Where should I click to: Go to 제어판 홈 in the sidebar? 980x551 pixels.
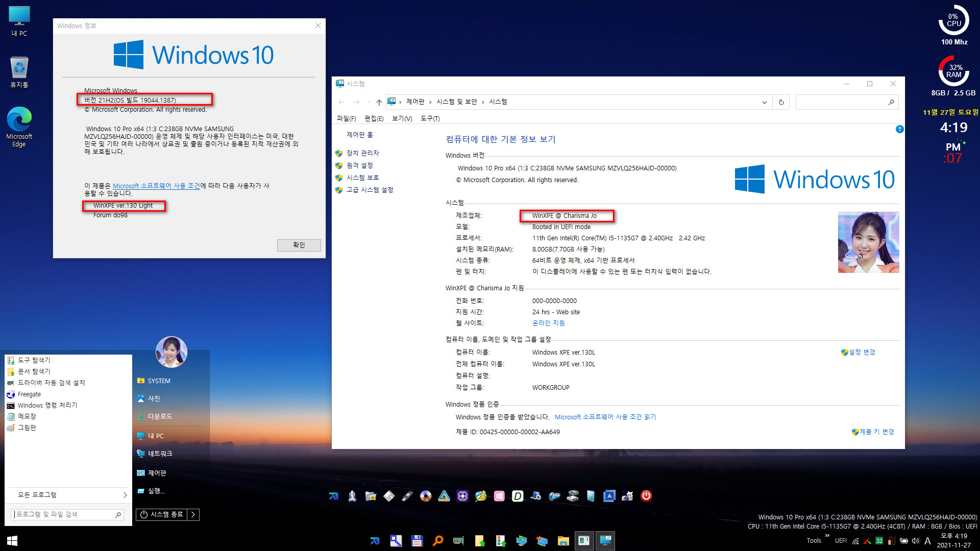pos(360,135)
